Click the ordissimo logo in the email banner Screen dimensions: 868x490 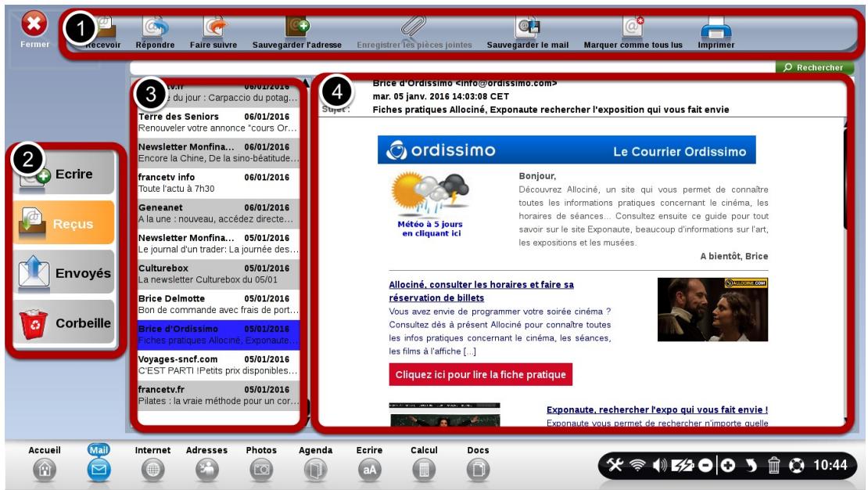pyautogui.click(x=441, y=150)
